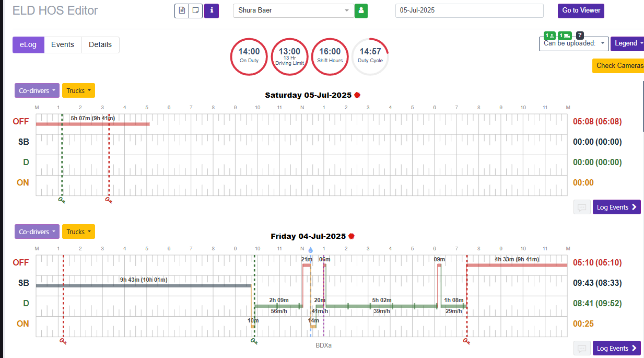Click Friday D total 08:41 (09:52)

[598, 303]
